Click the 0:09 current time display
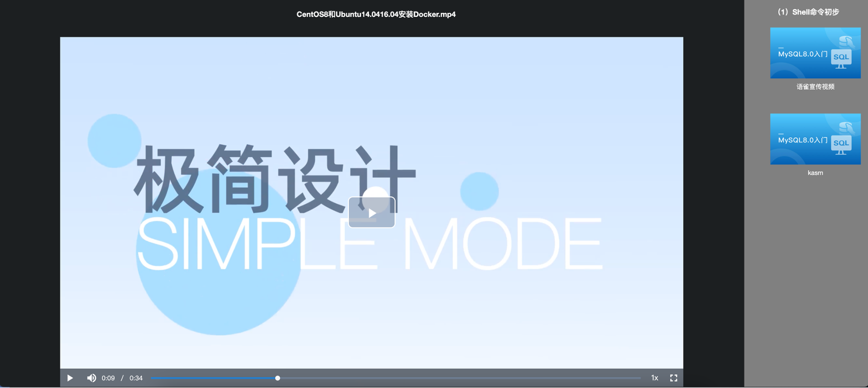 pos(108,378)
